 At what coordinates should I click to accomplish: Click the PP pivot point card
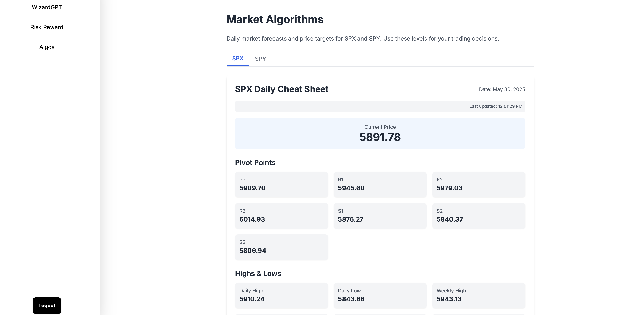coord(281,184)
